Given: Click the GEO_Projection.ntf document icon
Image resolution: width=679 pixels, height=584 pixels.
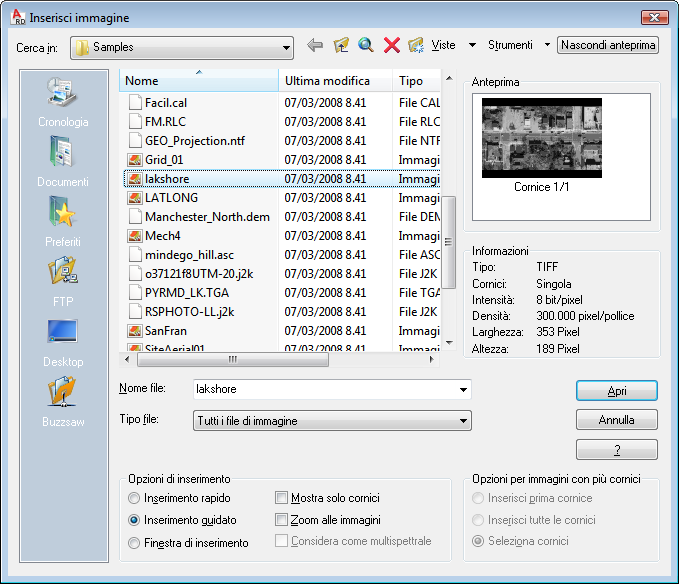Looking at the screenshot, I should (x=135, y=141).
